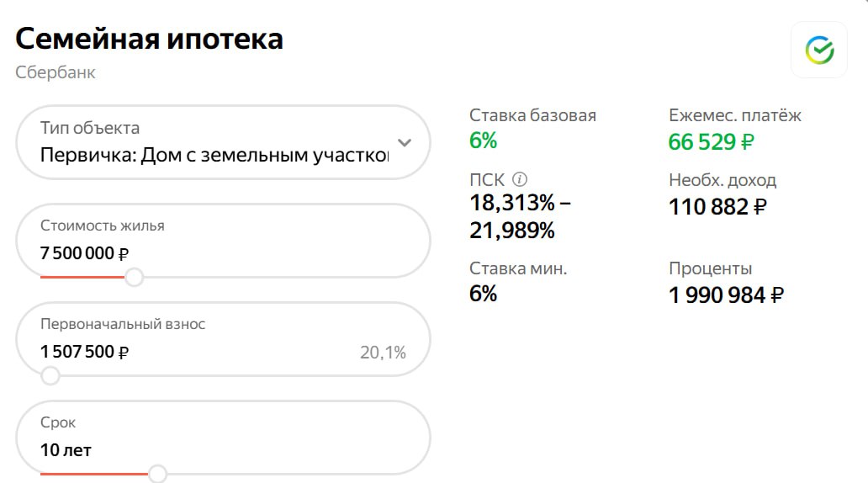Click the ПСК range 18,313% – 21,989%

point(521,216)
